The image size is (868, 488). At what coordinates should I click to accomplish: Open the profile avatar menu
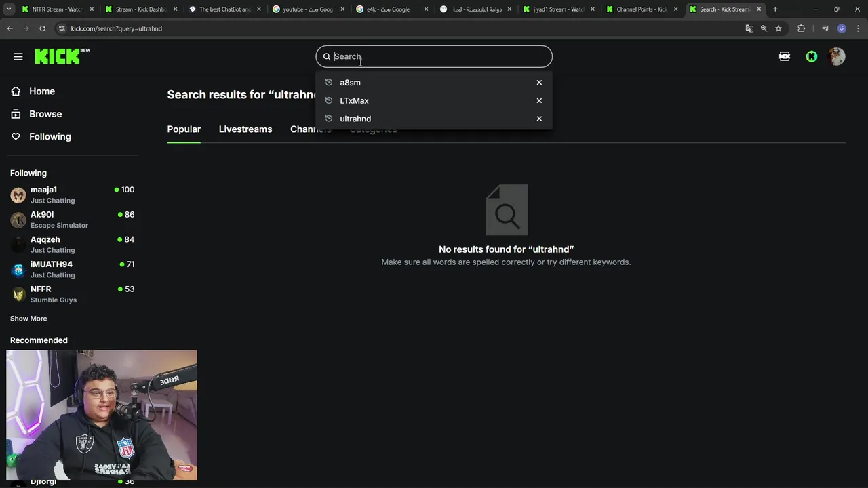[x=837, y=56]
